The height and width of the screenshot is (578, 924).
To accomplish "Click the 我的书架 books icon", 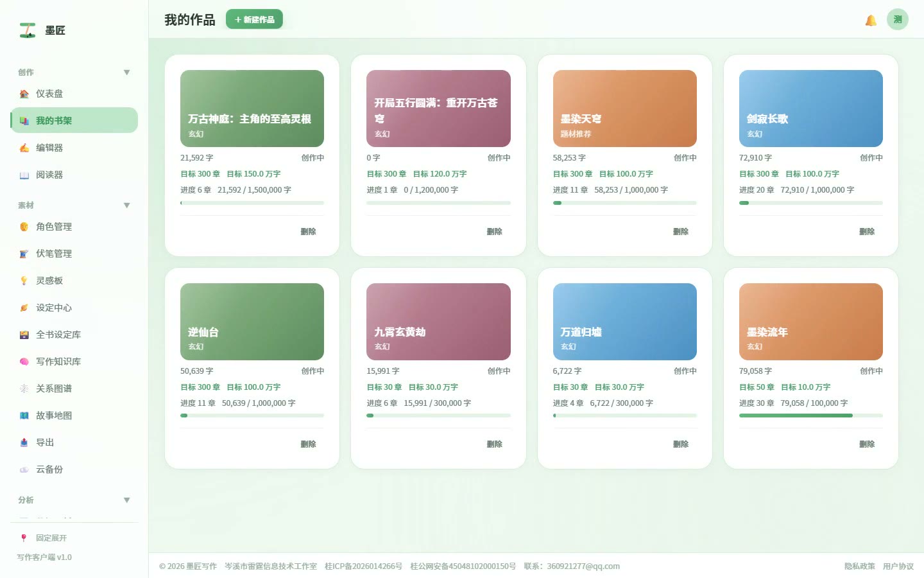I will 24,121.
